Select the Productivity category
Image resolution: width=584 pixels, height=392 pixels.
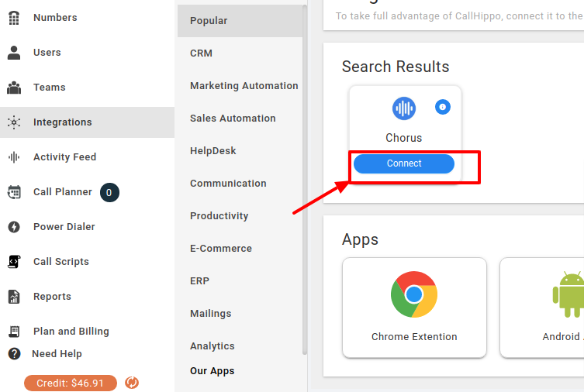pos(219,216)
